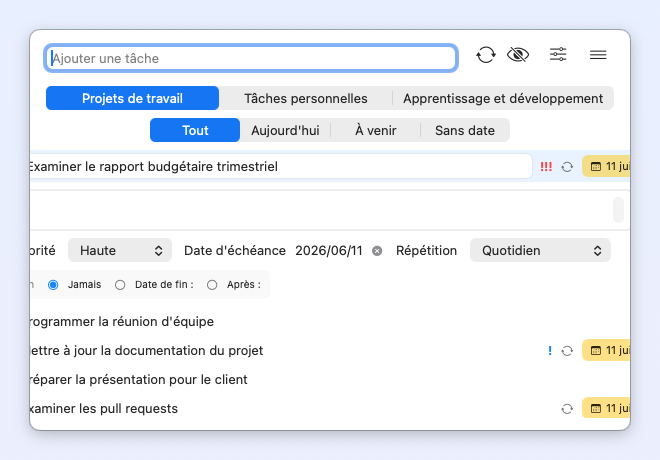Open the hamburger menu icon

click(598, 55)
